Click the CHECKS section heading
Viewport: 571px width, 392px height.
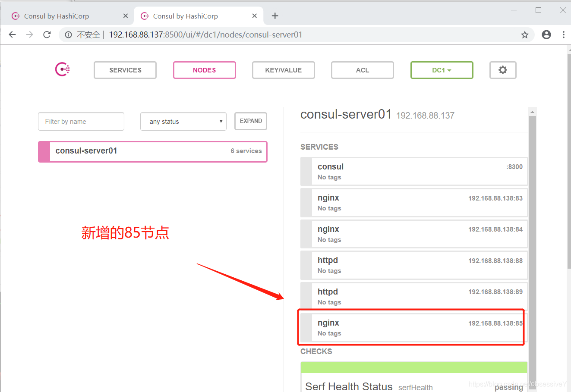point(316,351)
